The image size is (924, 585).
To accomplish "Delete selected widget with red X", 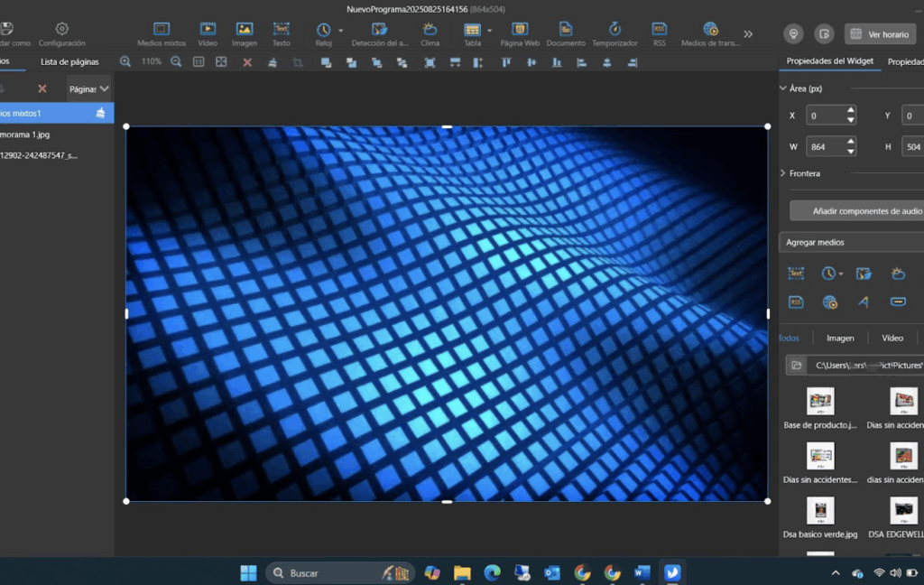I will click(x=247, y=62).
